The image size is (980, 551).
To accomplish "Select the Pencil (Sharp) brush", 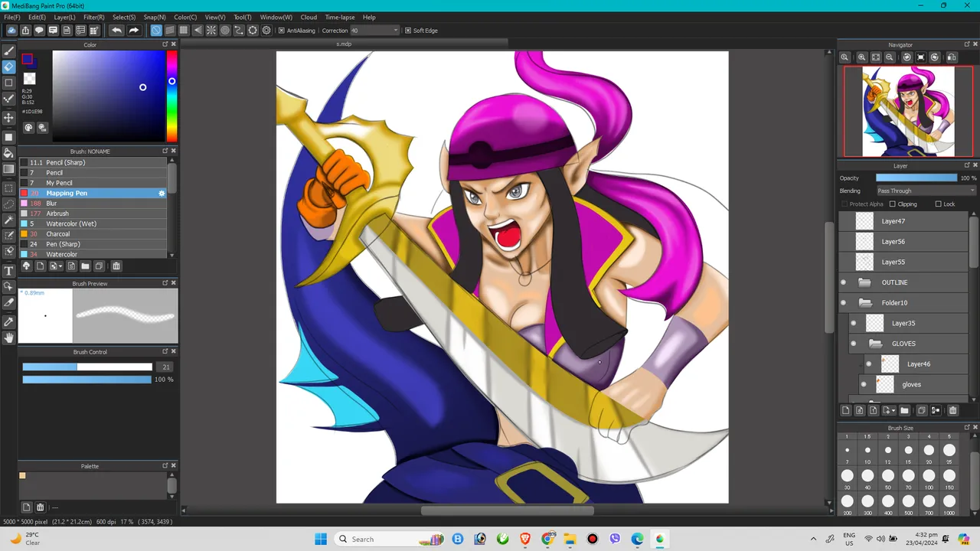I will (x=93, y=162).
